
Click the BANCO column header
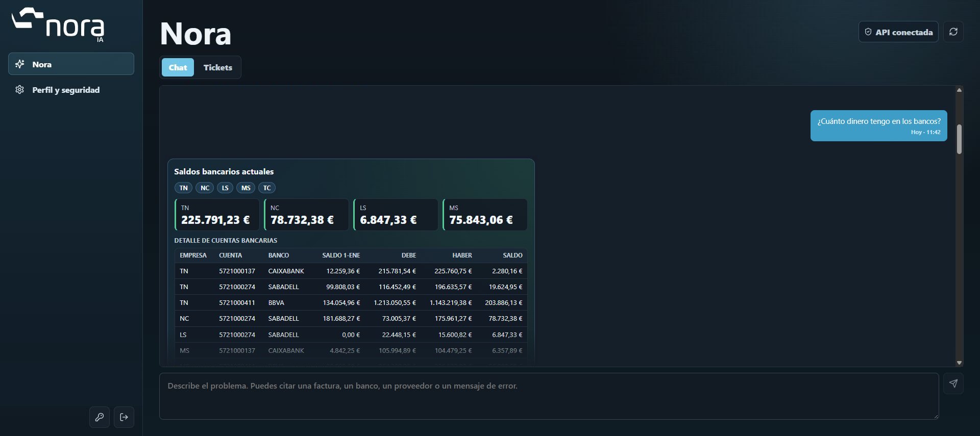279,255
